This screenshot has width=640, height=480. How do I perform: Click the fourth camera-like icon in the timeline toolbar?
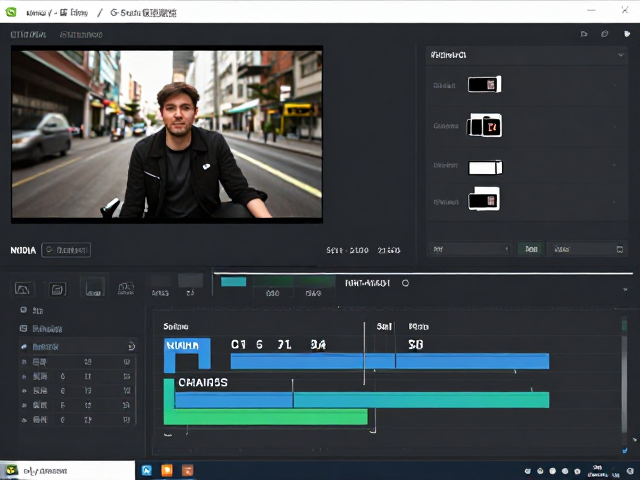(x=126, y=289)
